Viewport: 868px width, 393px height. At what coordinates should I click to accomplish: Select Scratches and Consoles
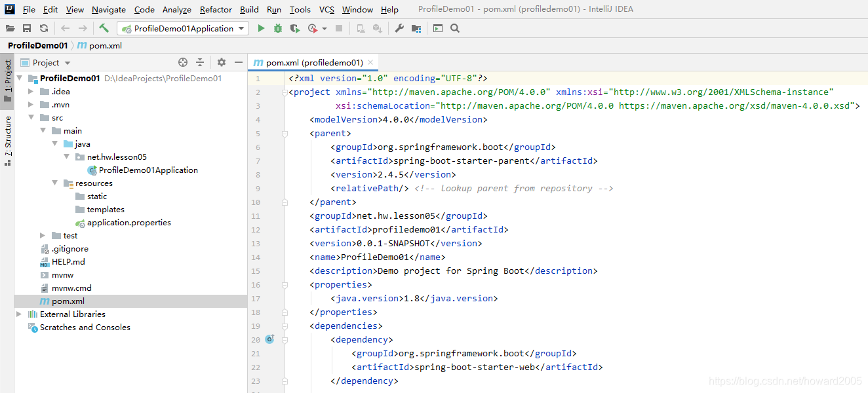[x=85, y=327]
